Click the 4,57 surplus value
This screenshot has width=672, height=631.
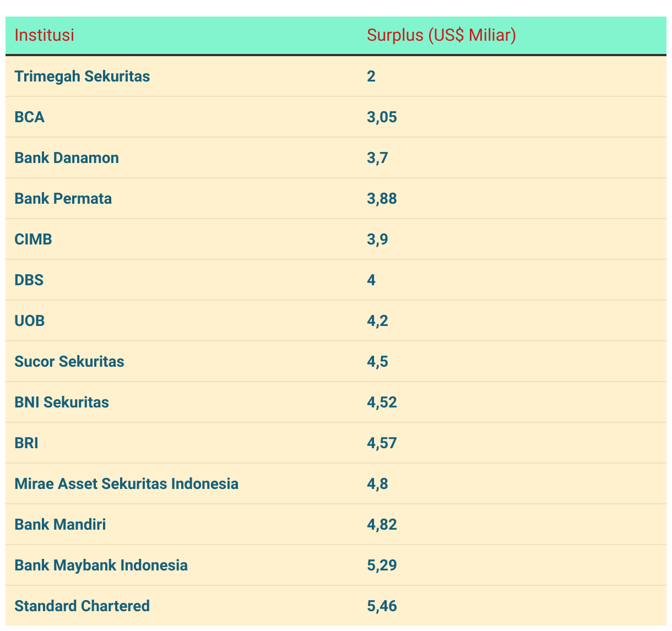click(382, 443)
